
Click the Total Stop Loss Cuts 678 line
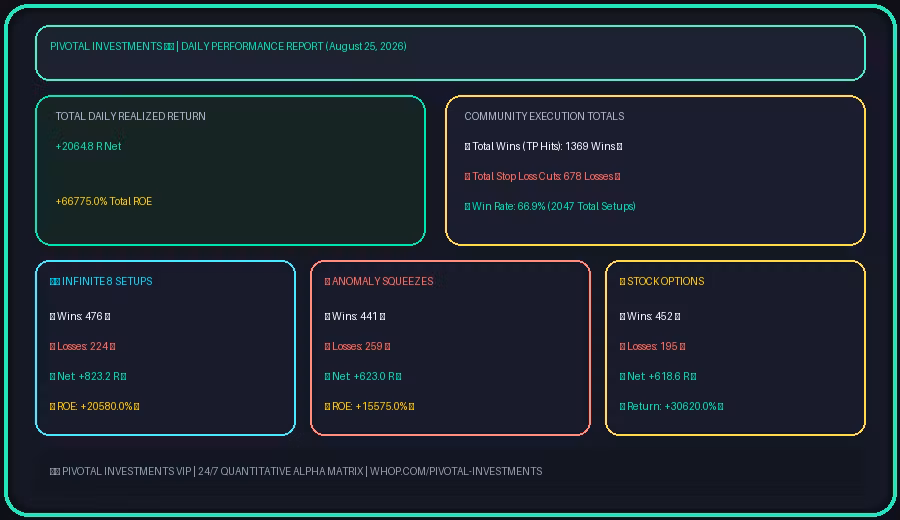coord(542,176)
